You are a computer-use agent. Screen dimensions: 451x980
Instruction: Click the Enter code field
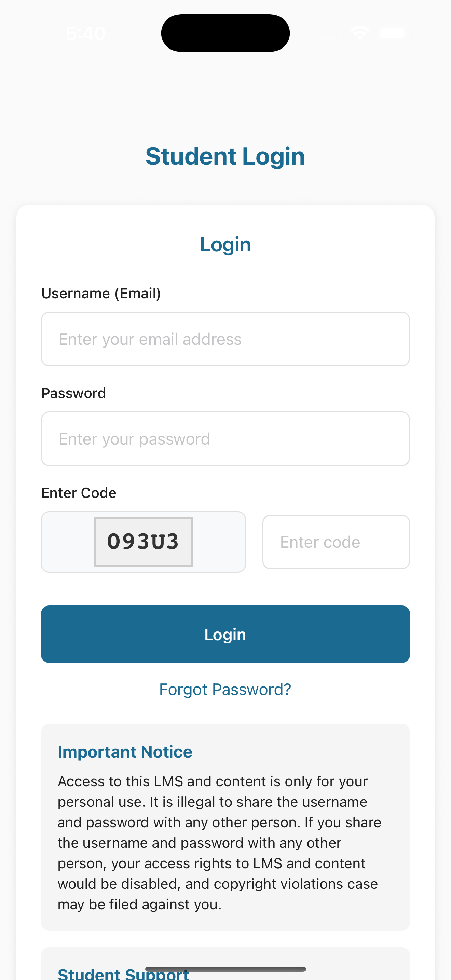336,541
